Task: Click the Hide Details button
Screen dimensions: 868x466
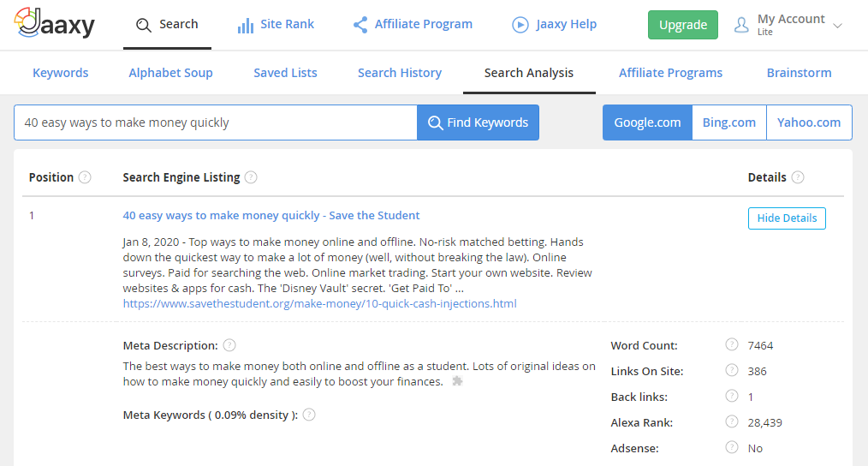Action: pyautogui.click(x=787, y=218)
